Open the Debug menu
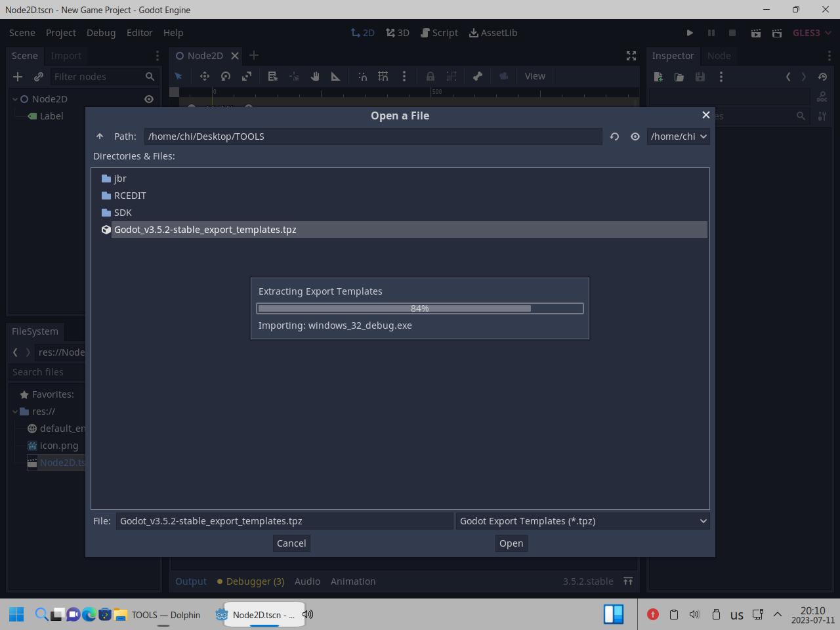This screenshot has height=630, width=840. point(101,33)
